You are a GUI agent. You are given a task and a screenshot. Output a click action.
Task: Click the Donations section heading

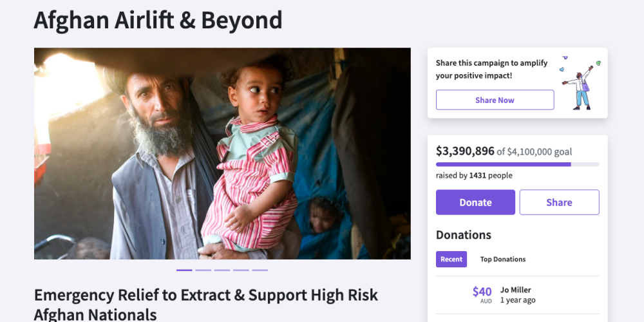464,235
